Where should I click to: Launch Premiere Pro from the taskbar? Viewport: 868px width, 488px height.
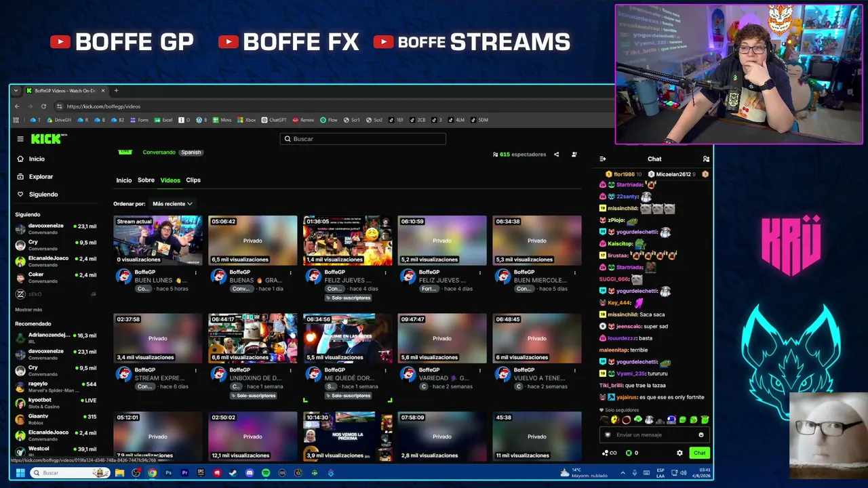click(184, 472)
